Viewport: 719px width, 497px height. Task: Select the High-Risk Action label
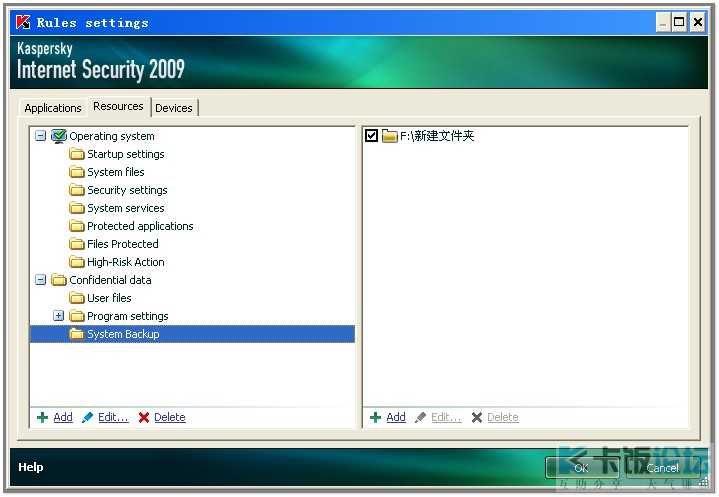126,262
